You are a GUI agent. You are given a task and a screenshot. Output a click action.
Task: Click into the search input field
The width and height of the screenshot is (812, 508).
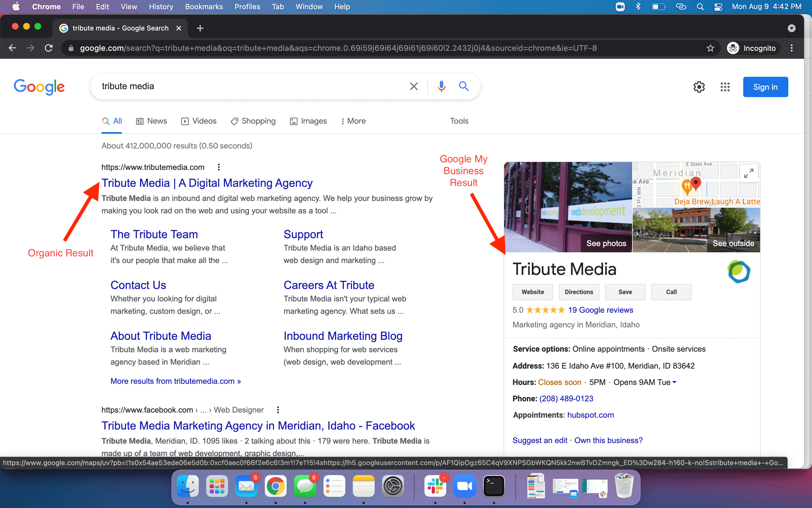coord(248,86)
